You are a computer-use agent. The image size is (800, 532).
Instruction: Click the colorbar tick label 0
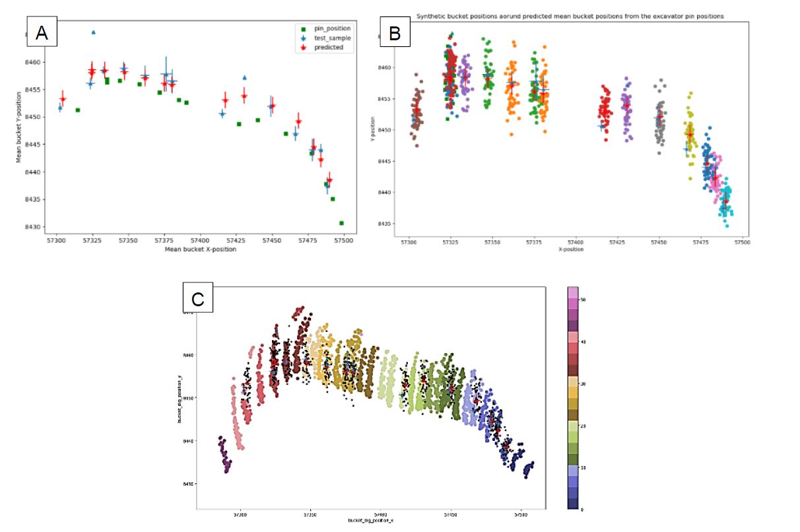(583, 509)
